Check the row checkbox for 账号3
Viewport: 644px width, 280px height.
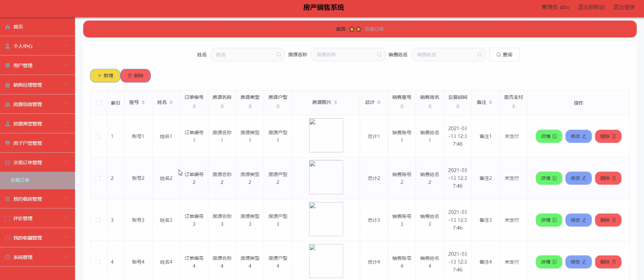tap(98, 220)
